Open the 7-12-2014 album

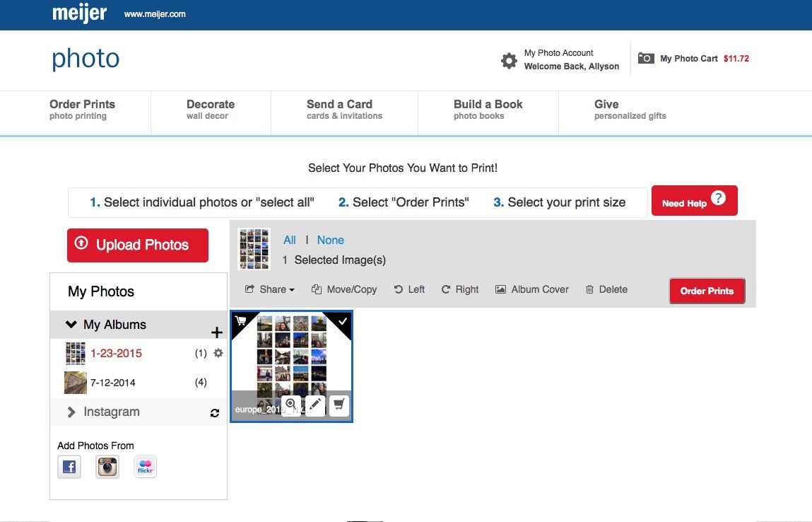[113, 383]
